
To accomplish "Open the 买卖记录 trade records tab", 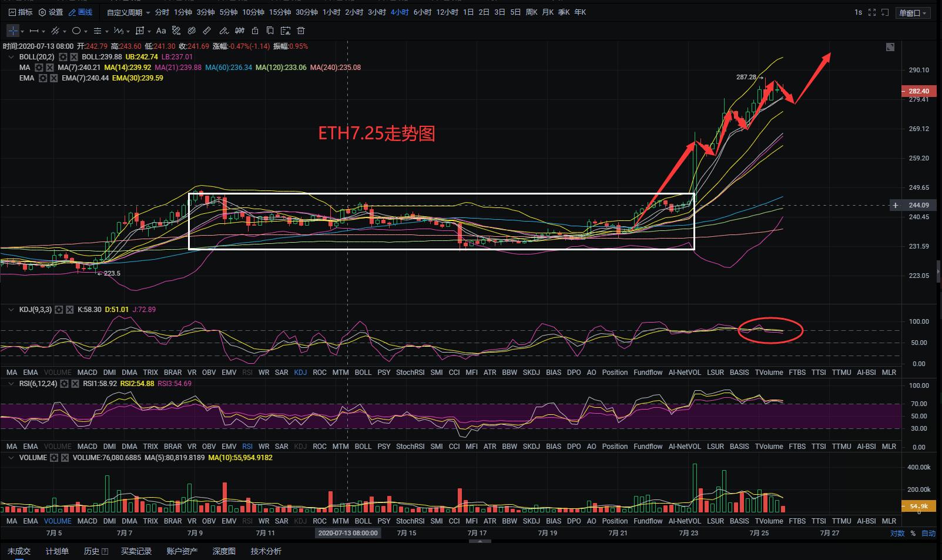I will coord(136,551).
